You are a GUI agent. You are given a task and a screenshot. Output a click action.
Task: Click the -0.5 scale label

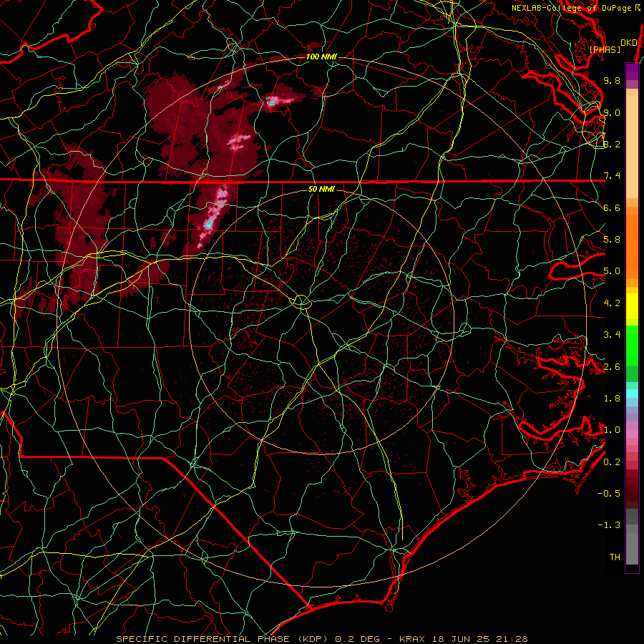[x=609, y=494]
